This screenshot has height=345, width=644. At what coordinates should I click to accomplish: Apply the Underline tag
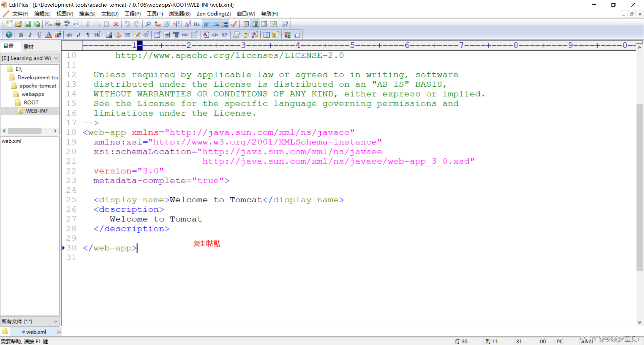coord(39,35)
